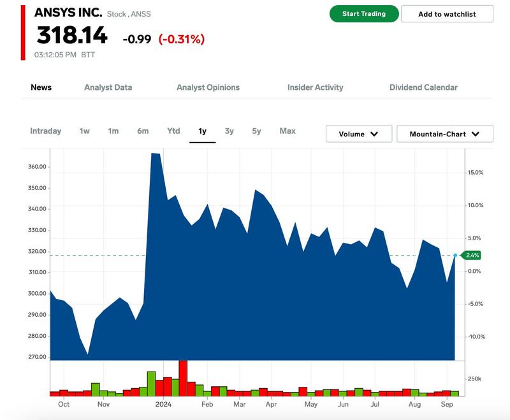510x420 pixels.
Task: Select 1m chart range
Action: pos(113,131)
